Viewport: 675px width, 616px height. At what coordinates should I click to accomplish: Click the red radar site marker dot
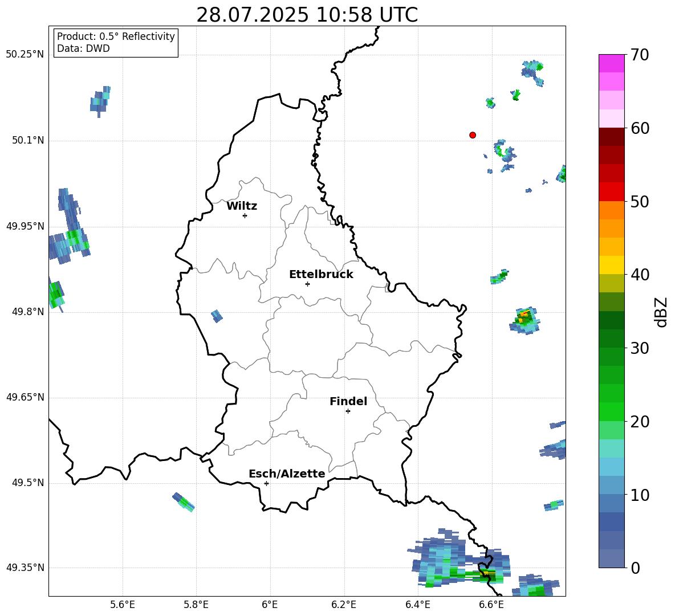pos(473,135)
